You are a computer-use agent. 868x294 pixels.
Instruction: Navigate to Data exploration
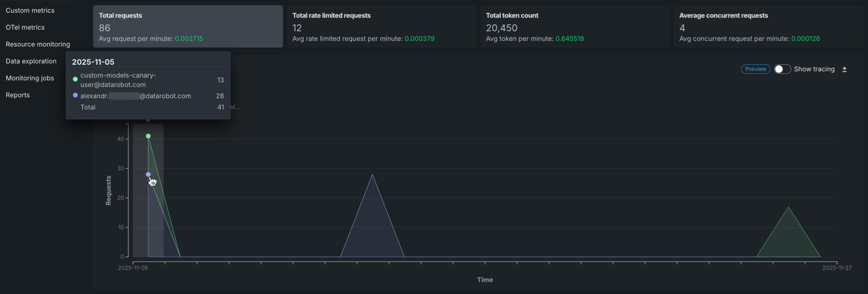(31, 61)
